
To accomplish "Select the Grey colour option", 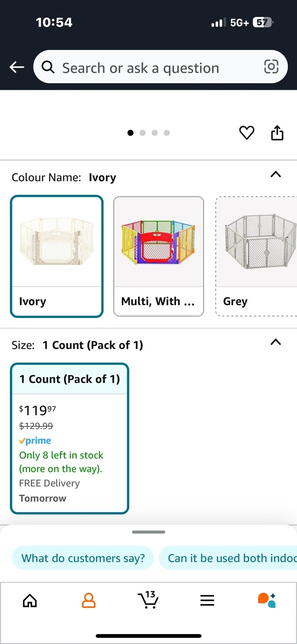I will tap(256, 256).
